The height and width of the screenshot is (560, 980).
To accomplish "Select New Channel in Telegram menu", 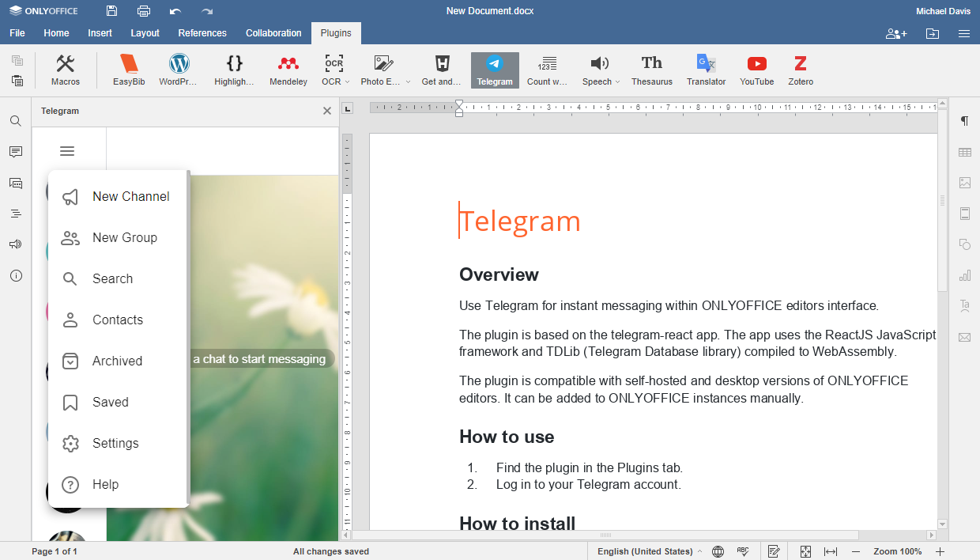I will pyautogui.click(x=118, y=196).
